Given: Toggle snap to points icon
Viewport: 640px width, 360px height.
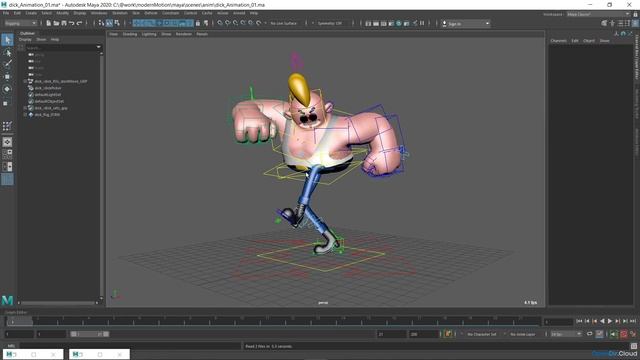Looking at the screenshot, I should (236, 23).
